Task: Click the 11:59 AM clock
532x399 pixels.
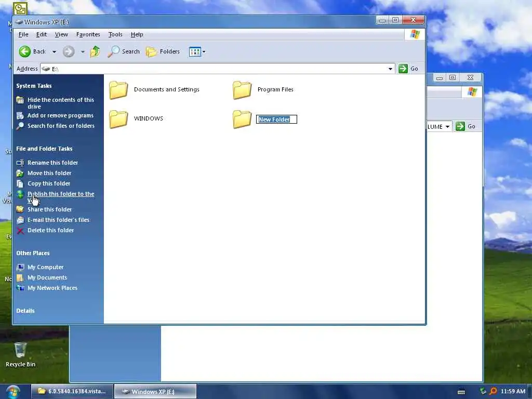Action: click(513, 391)
